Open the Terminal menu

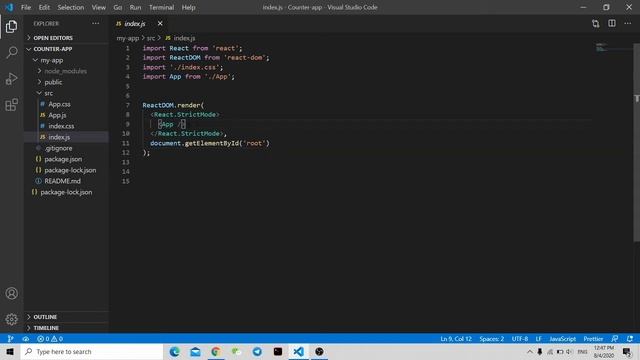click(x=161, y=7)
